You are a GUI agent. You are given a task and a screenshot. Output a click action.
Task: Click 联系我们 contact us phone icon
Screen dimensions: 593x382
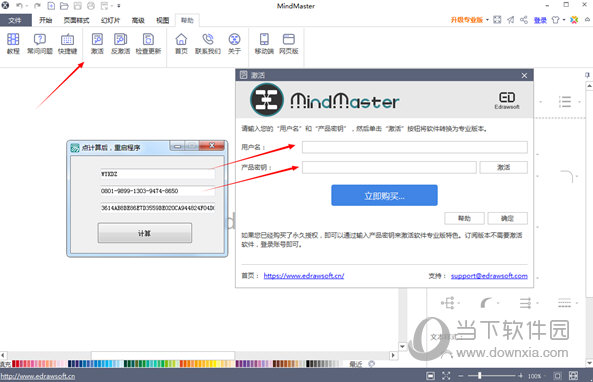[208, 43]
